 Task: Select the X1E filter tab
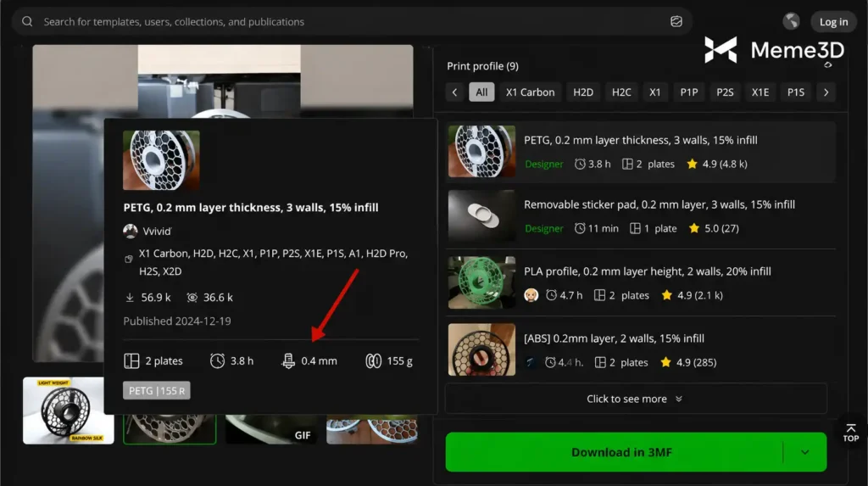click(760, 92)
